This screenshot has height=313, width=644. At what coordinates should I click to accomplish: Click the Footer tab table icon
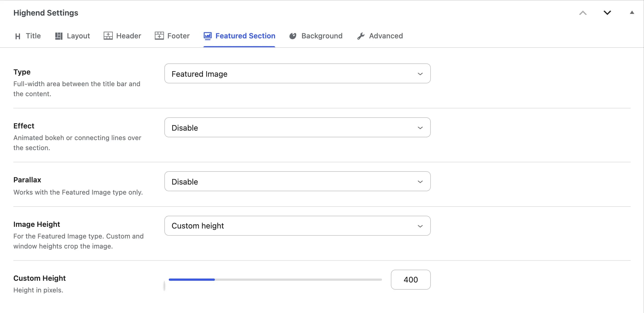click(x=159, y=36)
